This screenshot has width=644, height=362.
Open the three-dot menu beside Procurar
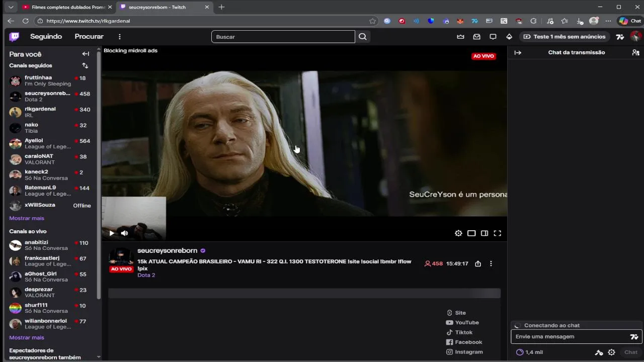120,37
